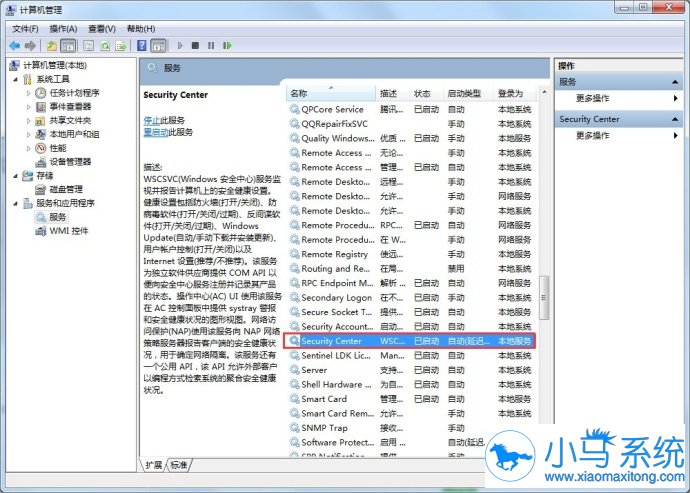Click the 停止 this service link

[x=152, y=120]
